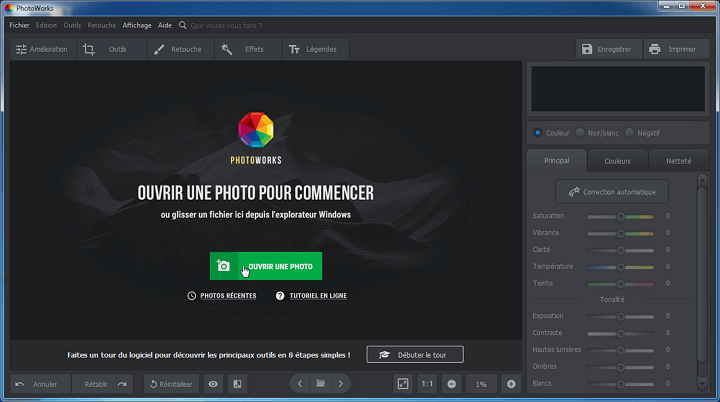
Task: Click the Rétablir redo button
Action: (102, 384)
